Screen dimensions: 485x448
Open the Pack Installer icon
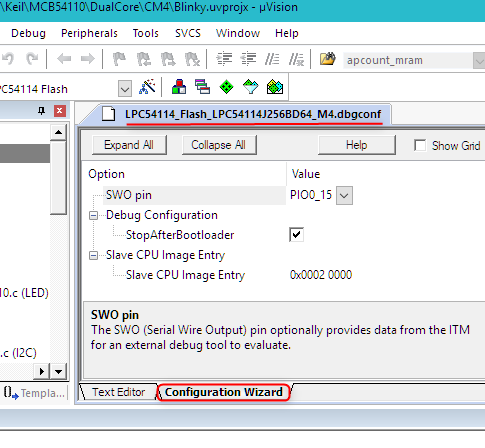[x=275, y=87]
